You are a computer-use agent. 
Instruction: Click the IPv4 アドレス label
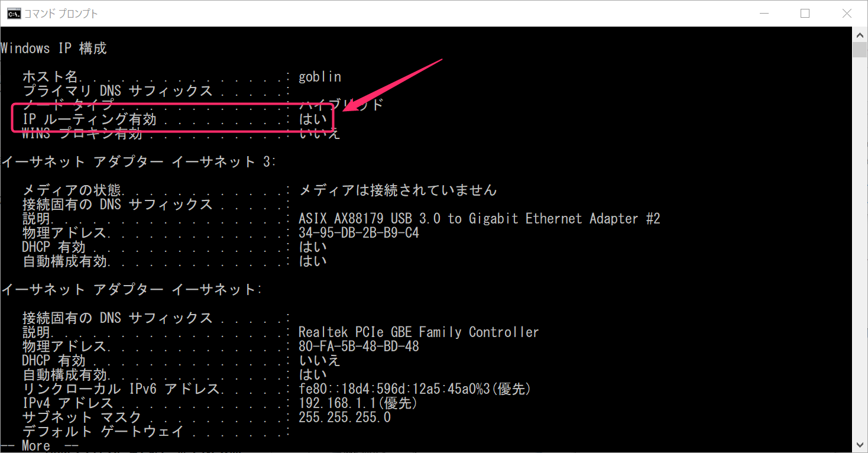(67, 403)
